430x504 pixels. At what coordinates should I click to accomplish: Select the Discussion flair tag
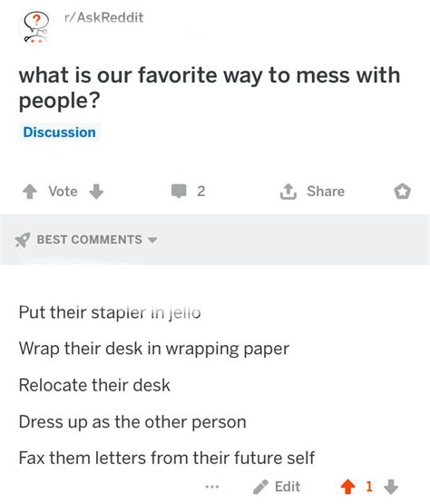[59, 133]
